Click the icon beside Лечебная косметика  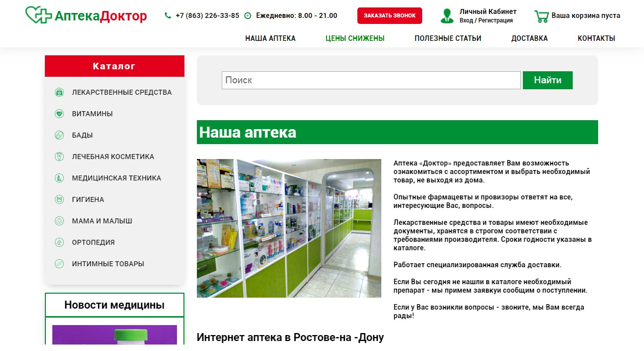point(59,157)
